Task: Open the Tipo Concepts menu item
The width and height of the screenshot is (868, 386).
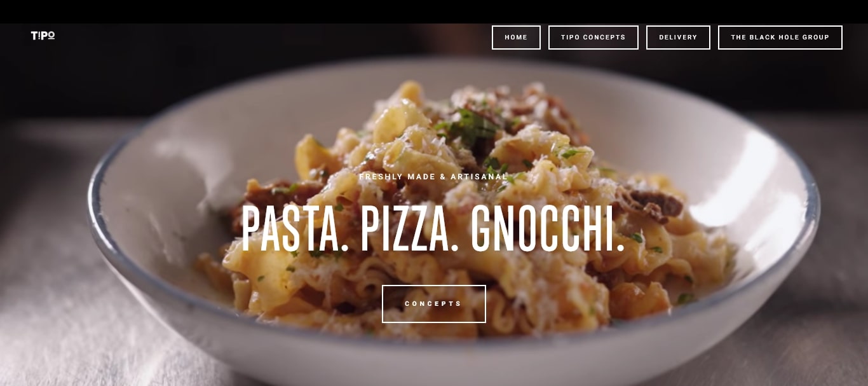Action: click(x=593, y=38)
